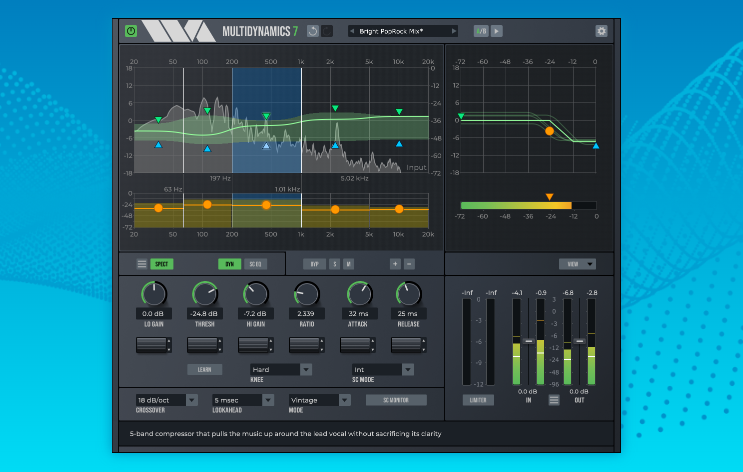Expand the Crossover 18 dB/oct dropdown
This screenshot has width=743, height=472.
tap(165, 400)
